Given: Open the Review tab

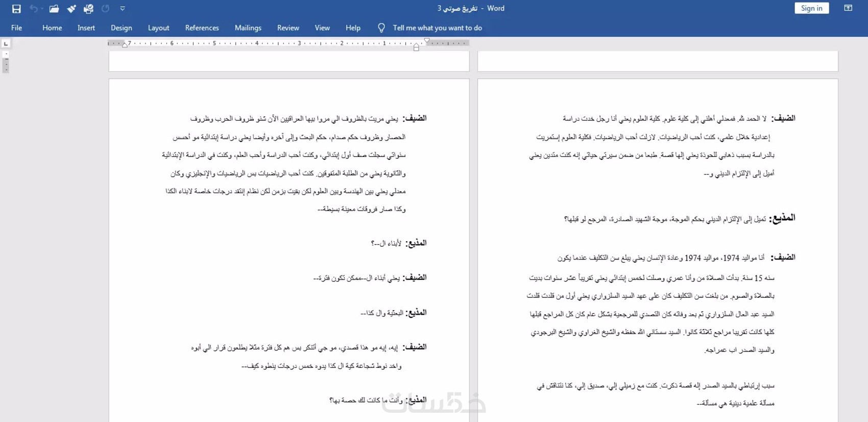Looking at the screenshot, I should tap(288, 28).
